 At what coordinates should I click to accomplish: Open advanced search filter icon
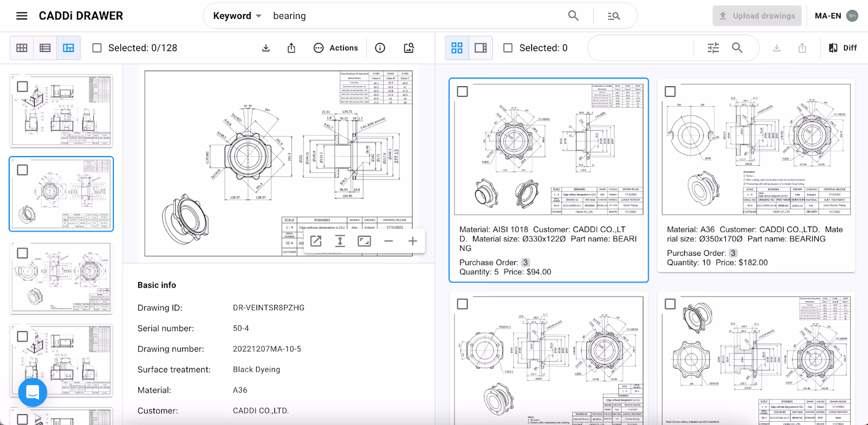tap(614, 16)
